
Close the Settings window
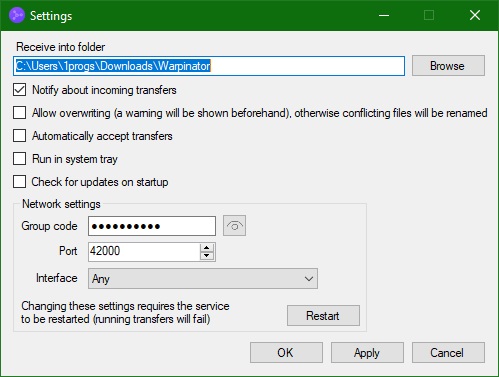click(475, 15)
